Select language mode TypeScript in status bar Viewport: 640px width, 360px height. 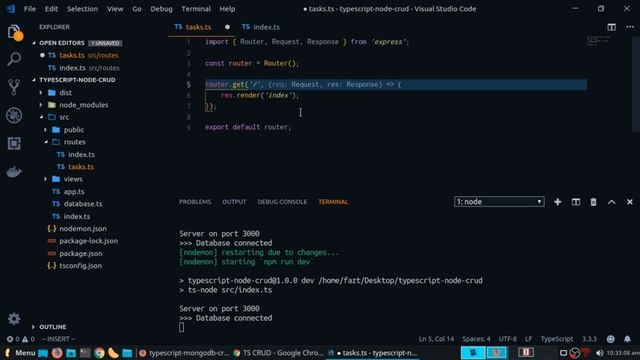coord(557,339)
